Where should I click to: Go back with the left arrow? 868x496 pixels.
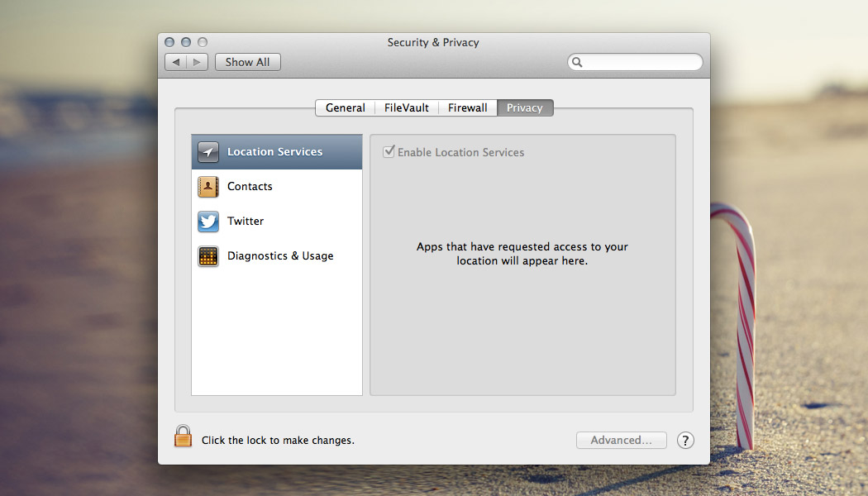pos(176,62)
